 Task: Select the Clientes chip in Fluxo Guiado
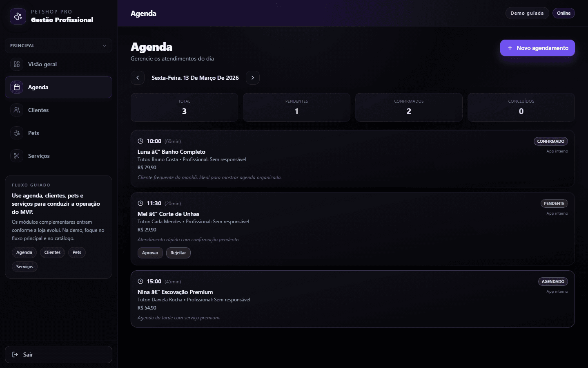(52, 252)
